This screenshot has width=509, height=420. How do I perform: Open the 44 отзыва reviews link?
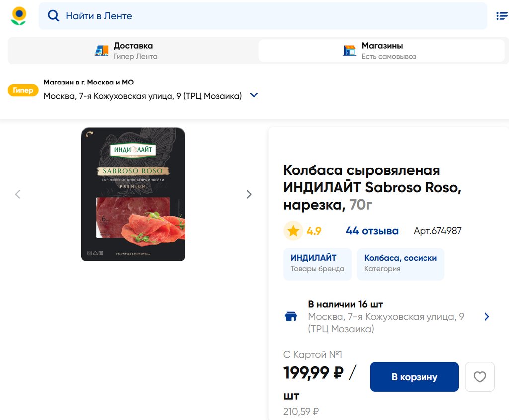pyautogui.click(x=372, y=231)
